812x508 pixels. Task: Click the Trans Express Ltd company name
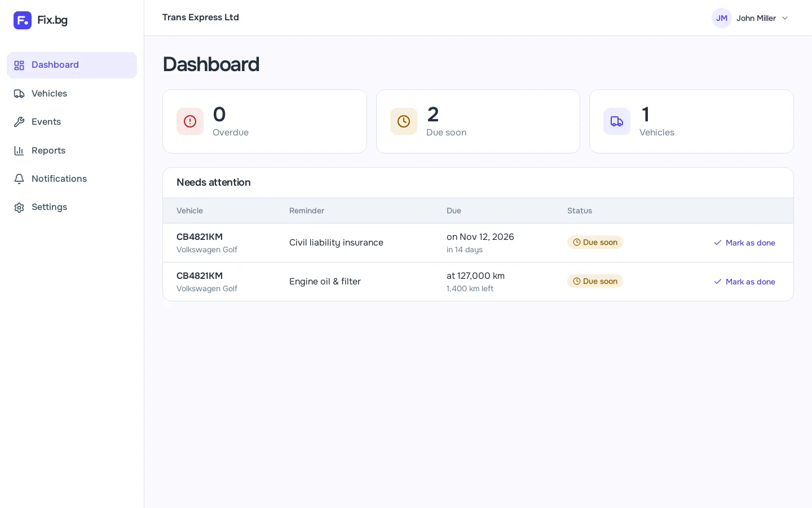[201, 17]
